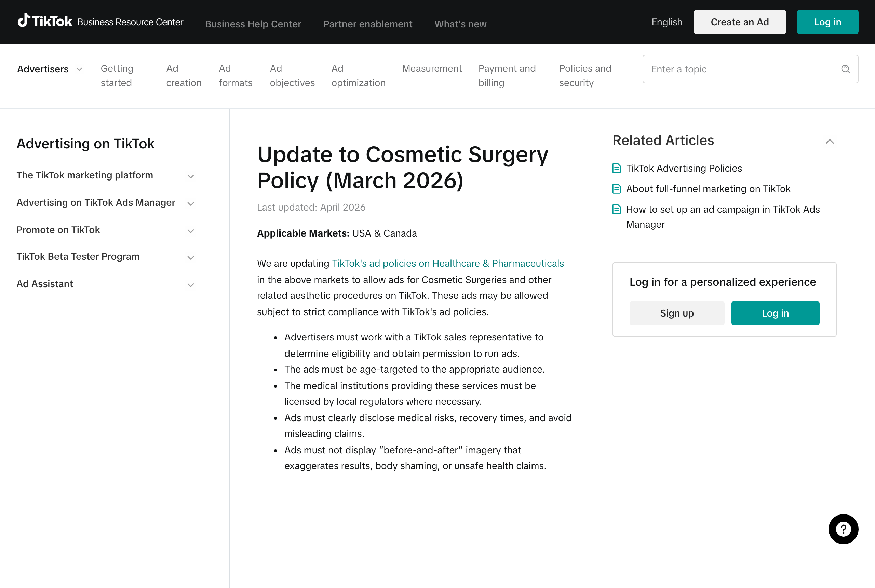Click The TikTok marketing platform label

85,175
